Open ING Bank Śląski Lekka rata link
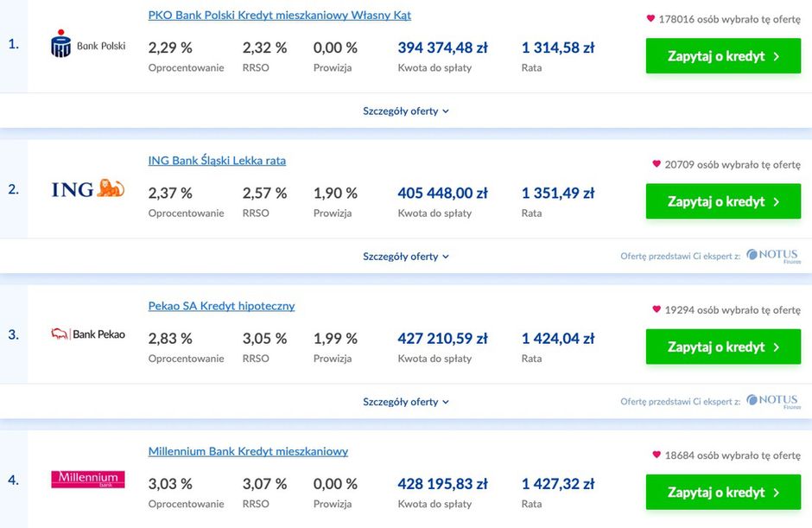The image size is (812, 528). [x=217, y=161]
